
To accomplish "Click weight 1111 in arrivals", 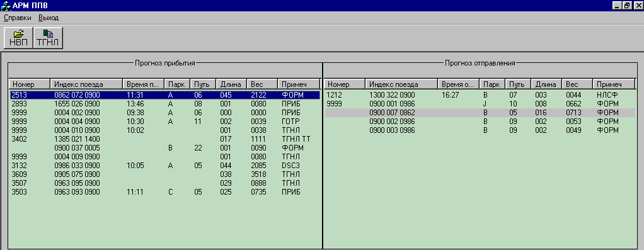I will pos(259,139).
